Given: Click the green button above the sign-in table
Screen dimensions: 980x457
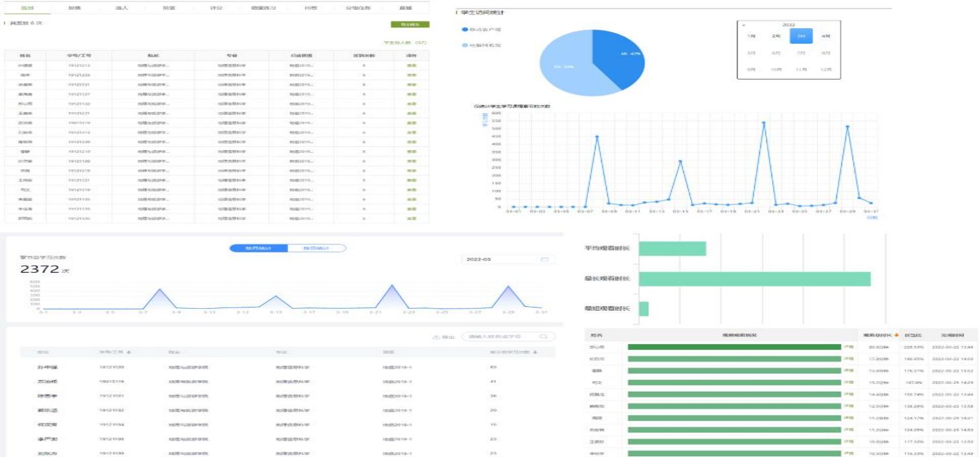Looking at the screenshot, I should pos(410,25).
